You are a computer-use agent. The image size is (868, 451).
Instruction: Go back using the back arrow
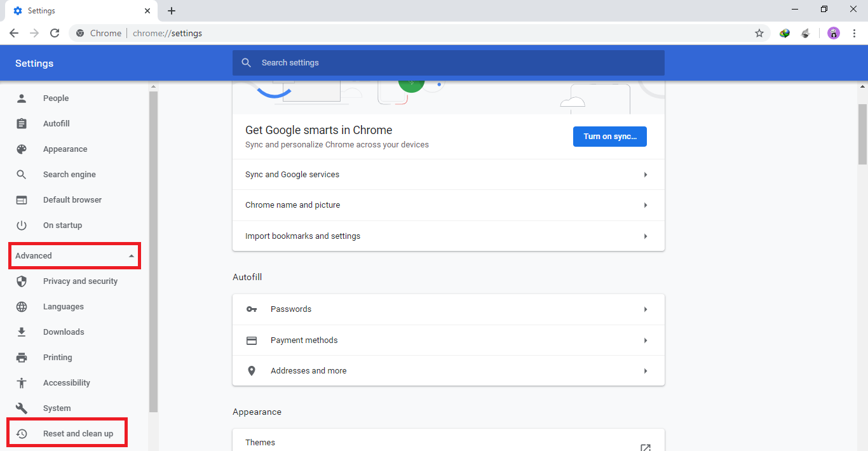tap(14, 33)
